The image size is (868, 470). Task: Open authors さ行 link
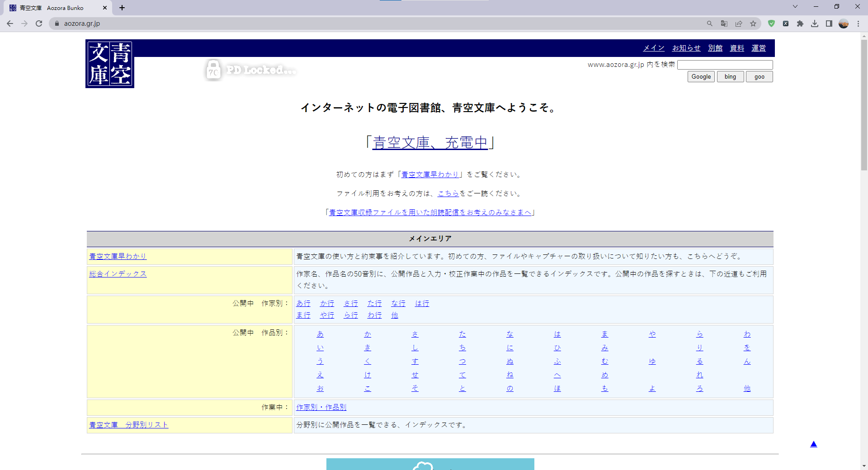tap(351, 303)
